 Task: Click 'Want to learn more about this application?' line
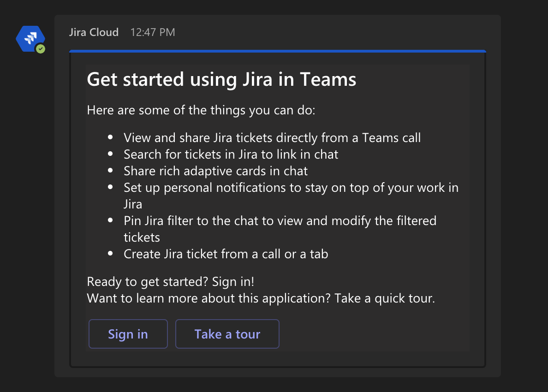261,298
